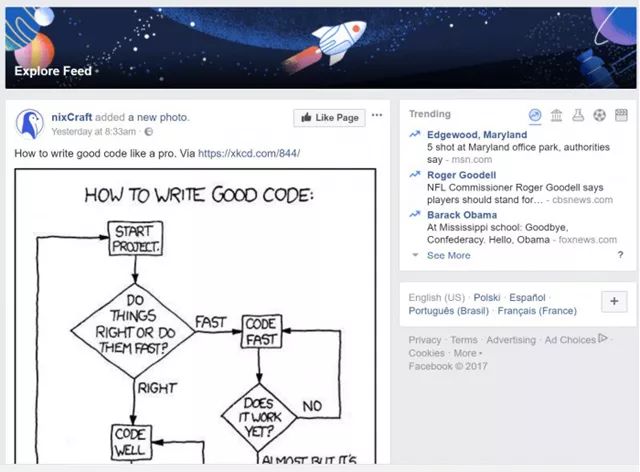
Task: Click the nixCraft page name
Action: pos(71,117)
